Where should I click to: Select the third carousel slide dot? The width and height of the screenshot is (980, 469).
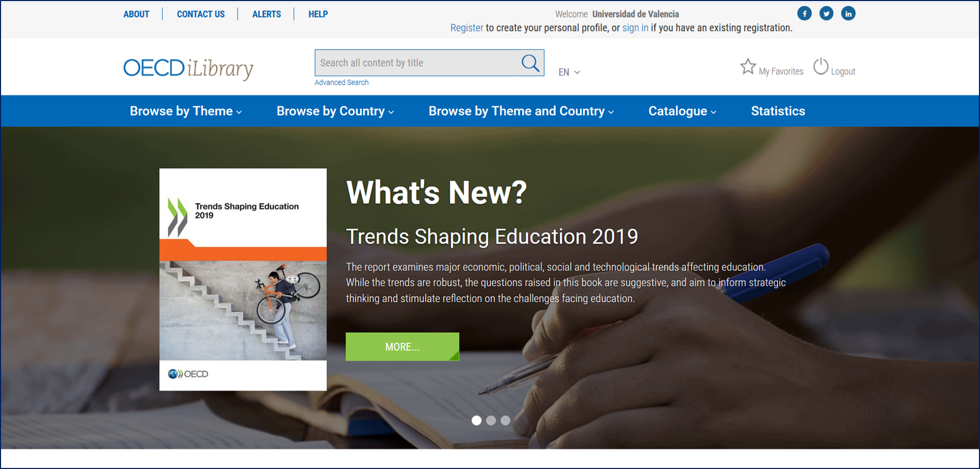(x=505, y=420)
